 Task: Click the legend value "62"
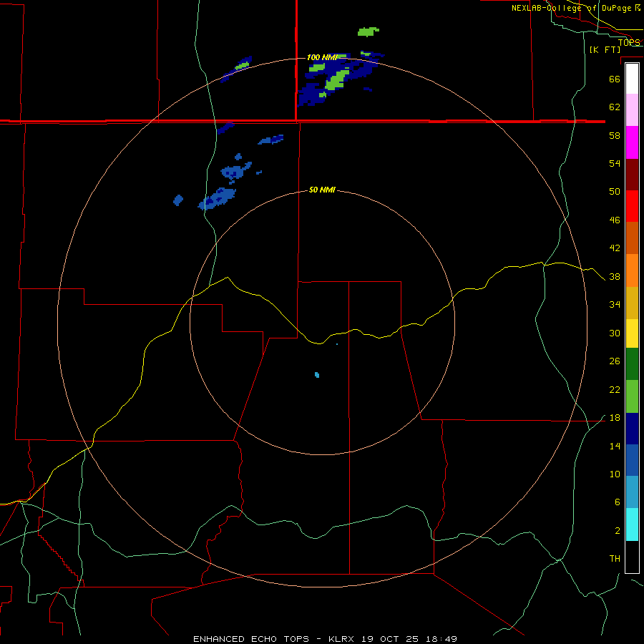[x=615, y=107]
